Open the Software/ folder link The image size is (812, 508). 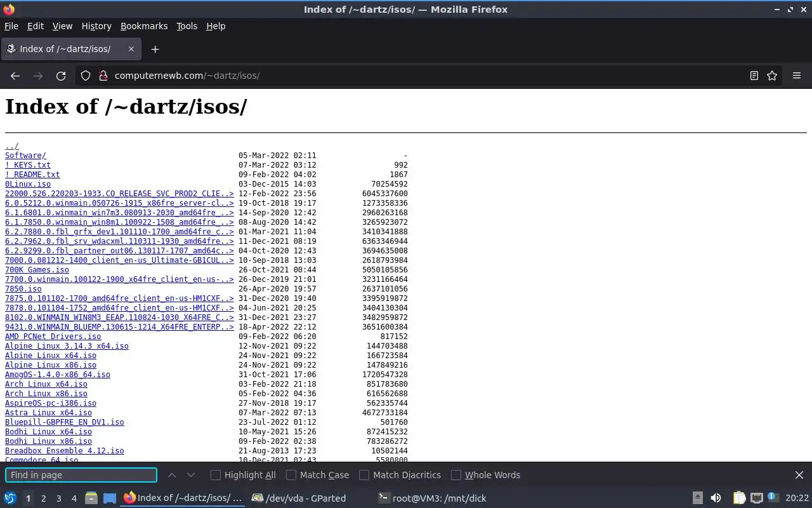pyautogui.click(x=25, y=156)
